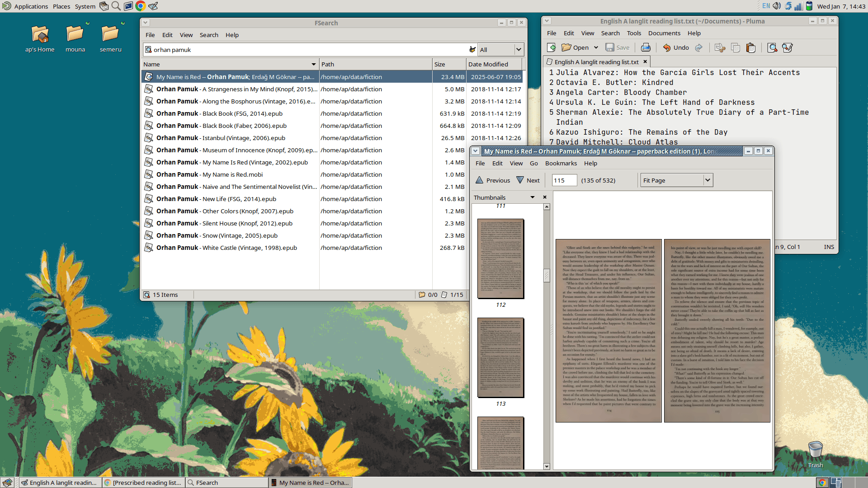The height and width of the screenshot is (488, 868).
Task: Go to Next page in document viewer
Action: (x=528, y=180)
